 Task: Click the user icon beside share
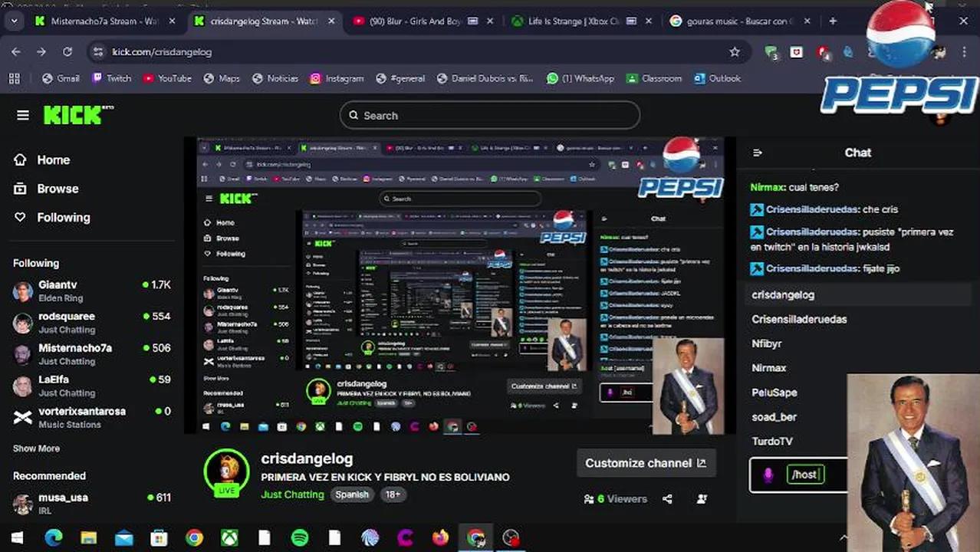tap(702, 499)
